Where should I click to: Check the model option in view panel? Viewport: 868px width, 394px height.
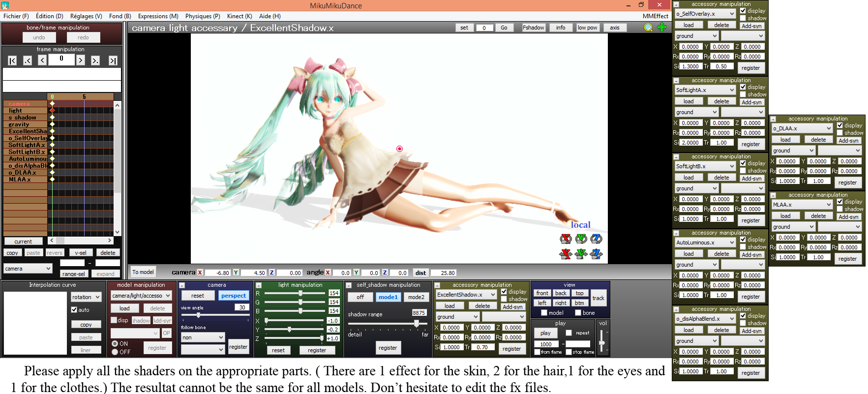[x=544, y=313]
